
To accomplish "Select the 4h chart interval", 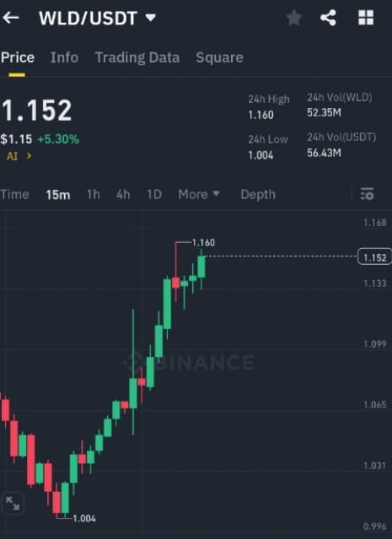I will [123, 195].
